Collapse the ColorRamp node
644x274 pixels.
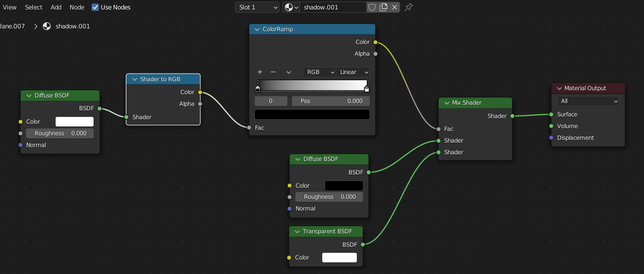[257, 29]
